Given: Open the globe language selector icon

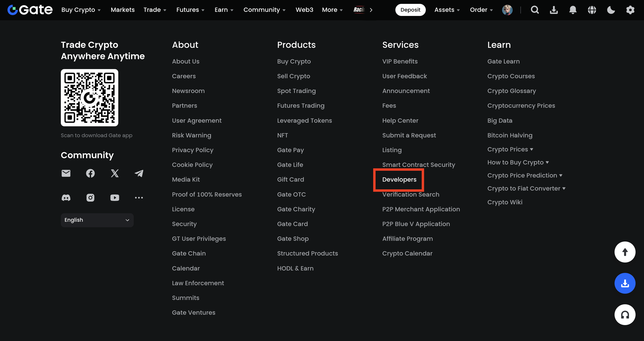Looking at the screenshot, I should [592, 10].
